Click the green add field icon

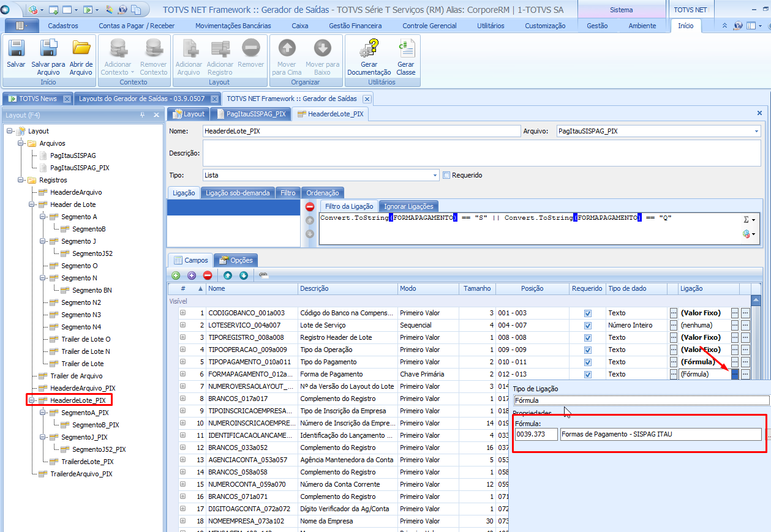[176, 275]
